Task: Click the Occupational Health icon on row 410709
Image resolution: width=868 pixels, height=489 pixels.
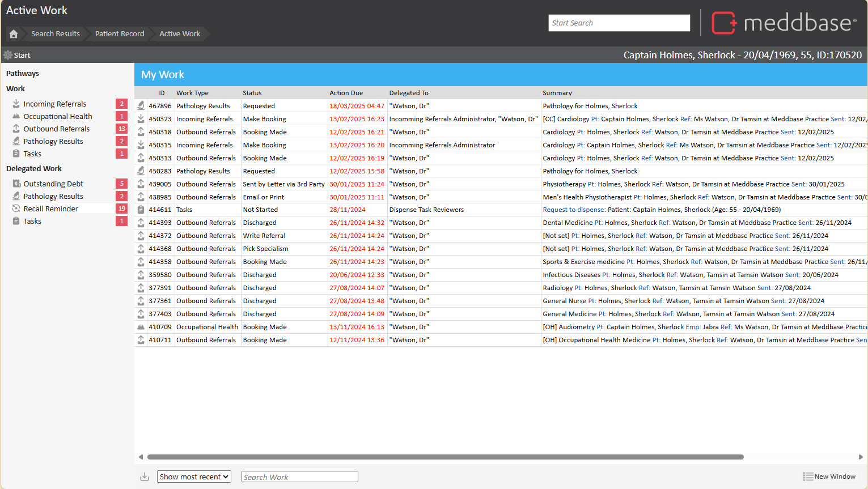Action: coord(141,327)
